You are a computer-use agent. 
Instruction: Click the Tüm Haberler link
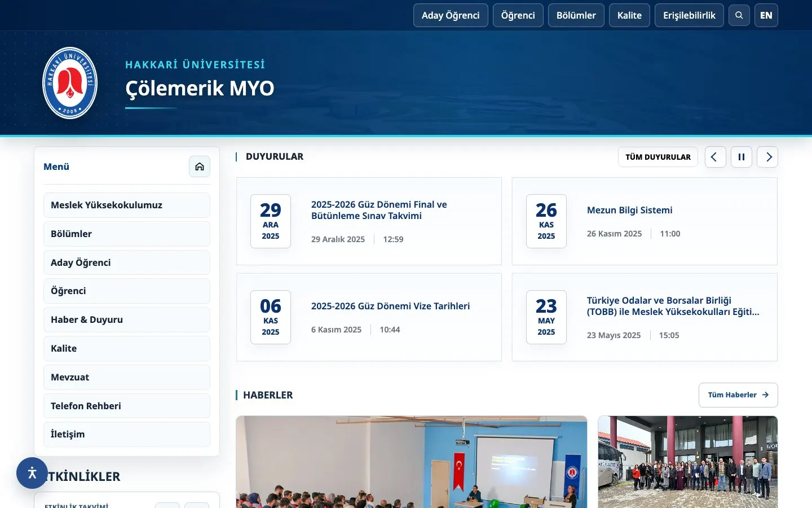[x=738, y=395]
